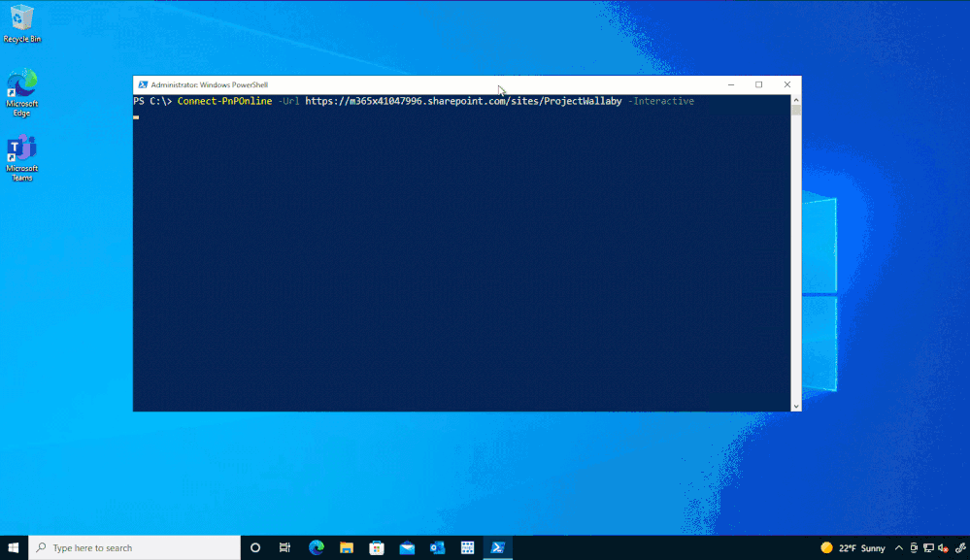Click the pen/link tray icon
Viewport: 970px width, 560px height.
pos(960,547)
